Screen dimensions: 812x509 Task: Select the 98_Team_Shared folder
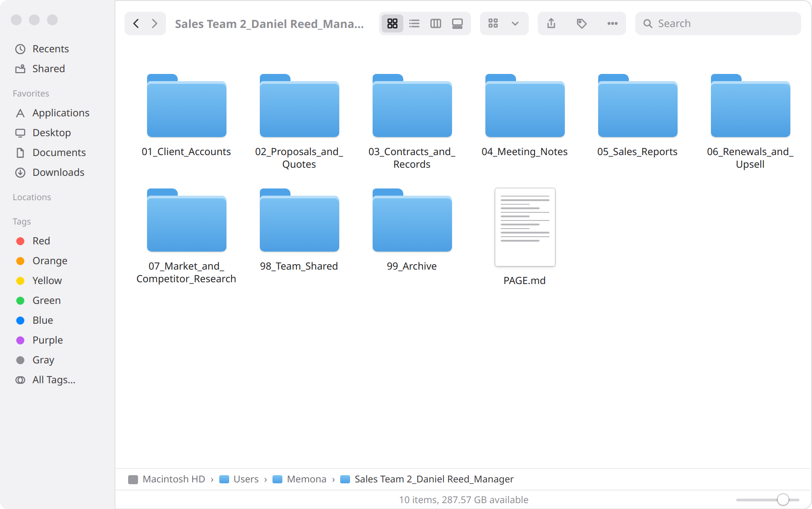coord(299,220)
